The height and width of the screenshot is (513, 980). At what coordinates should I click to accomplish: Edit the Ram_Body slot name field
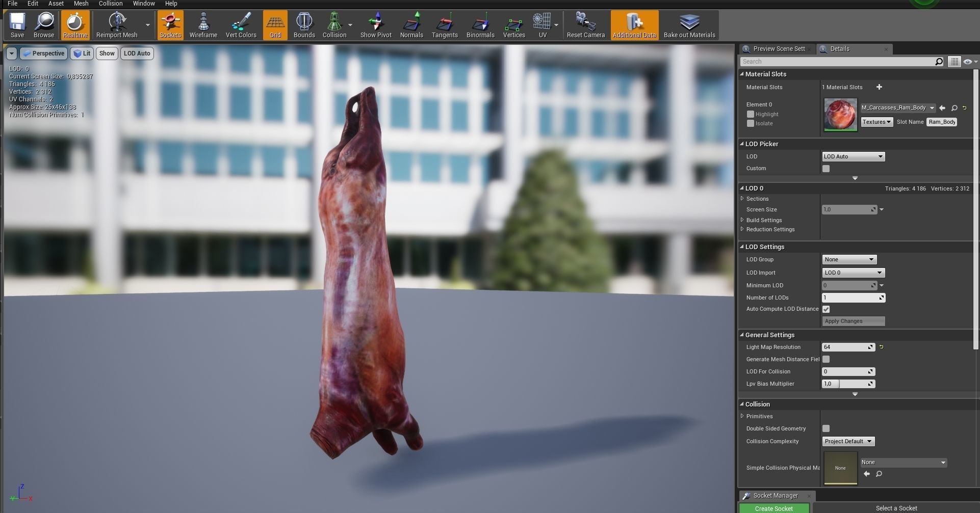pyautogui.click(x=941, y=122)
